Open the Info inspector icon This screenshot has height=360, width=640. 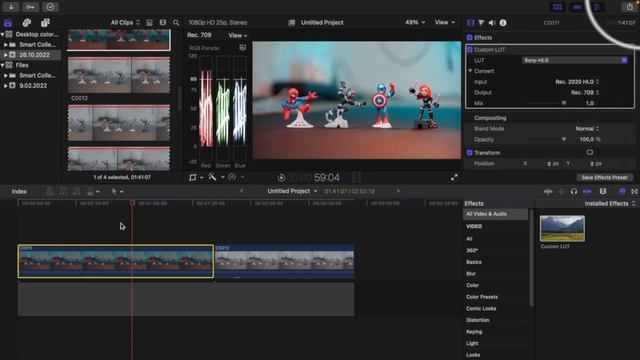click(x=503, y=23)
